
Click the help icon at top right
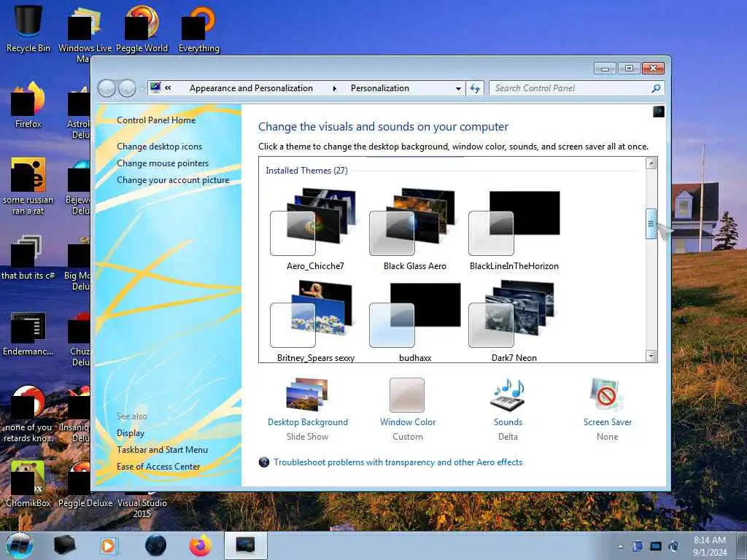click(659, 112)
